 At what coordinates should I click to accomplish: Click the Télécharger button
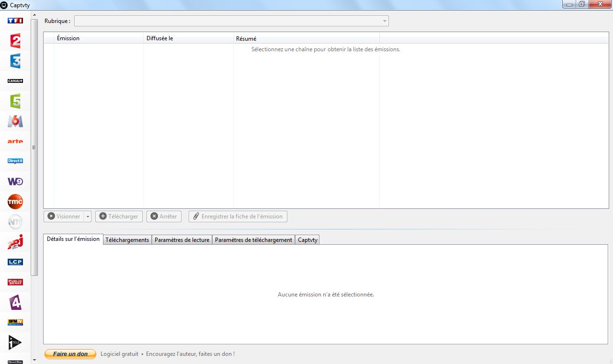[119, 216]
